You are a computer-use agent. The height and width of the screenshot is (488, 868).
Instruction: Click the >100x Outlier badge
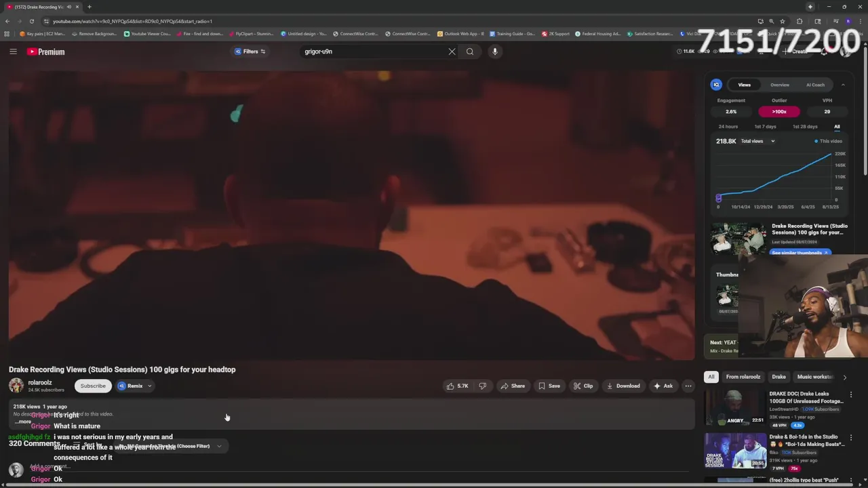tap(779, 112)
